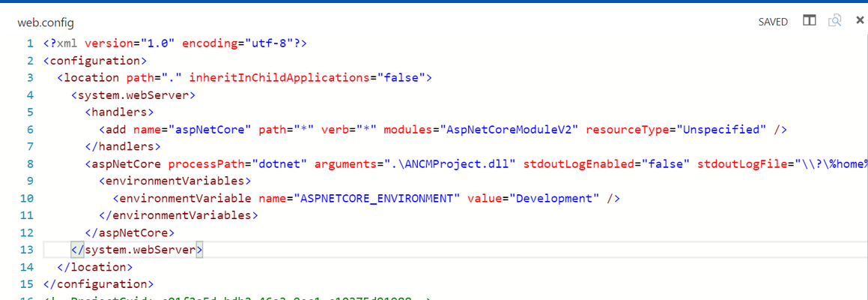
Task: Click the opening environmentVariables tag
Action: click(x=175, y=181)
